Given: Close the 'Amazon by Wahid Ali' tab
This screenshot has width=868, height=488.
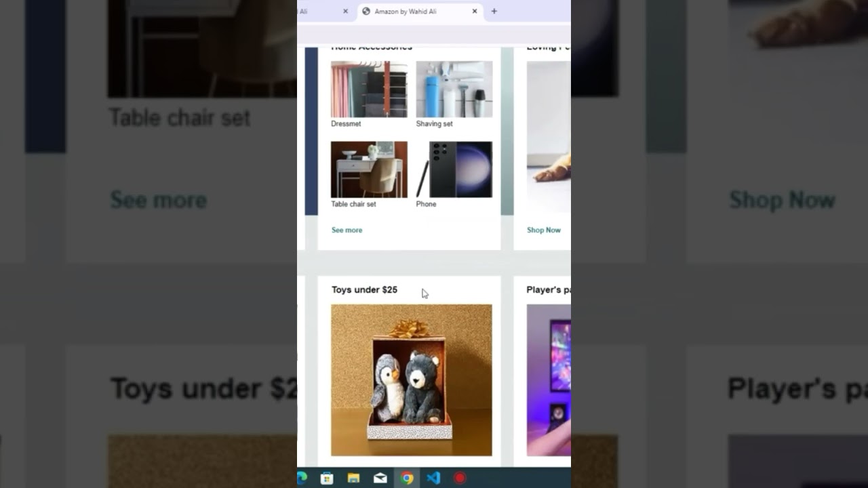Looking at the screenshot, I should [475, 11].
